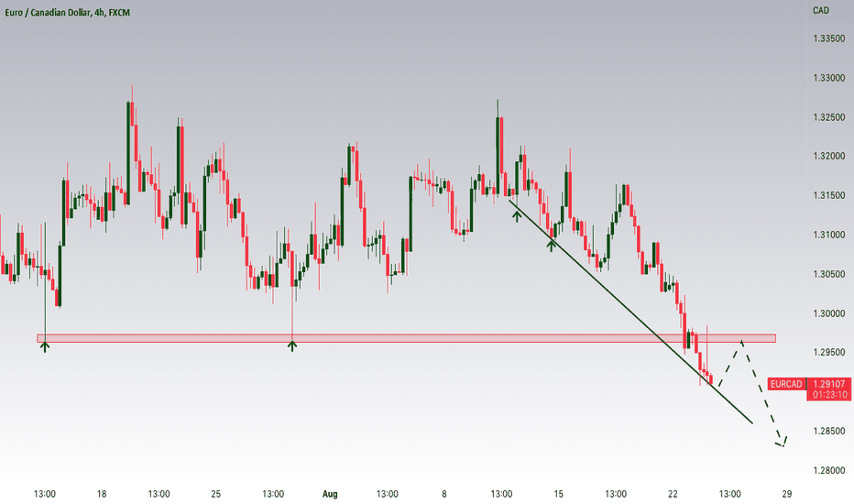Click the 1.31000 price axis label
The width and height of the screenshot is (854, 504).
coord(829,235)
